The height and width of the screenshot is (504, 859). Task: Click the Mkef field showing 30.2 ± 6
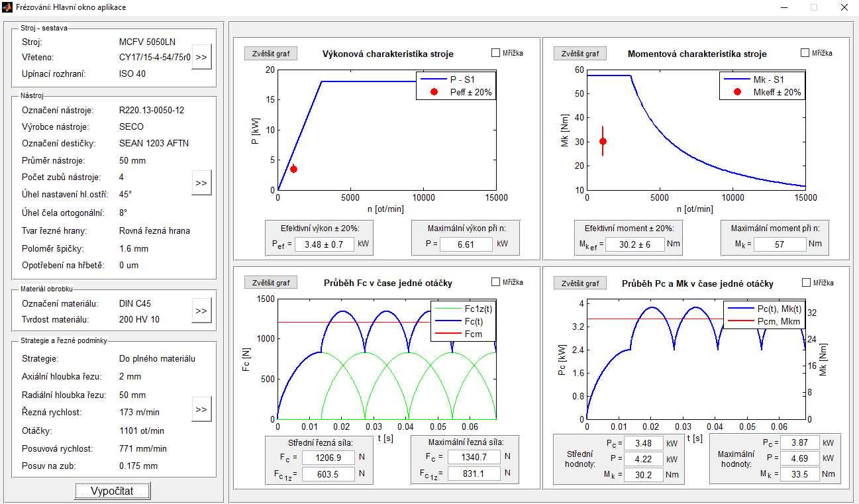(x=634, y=244)
